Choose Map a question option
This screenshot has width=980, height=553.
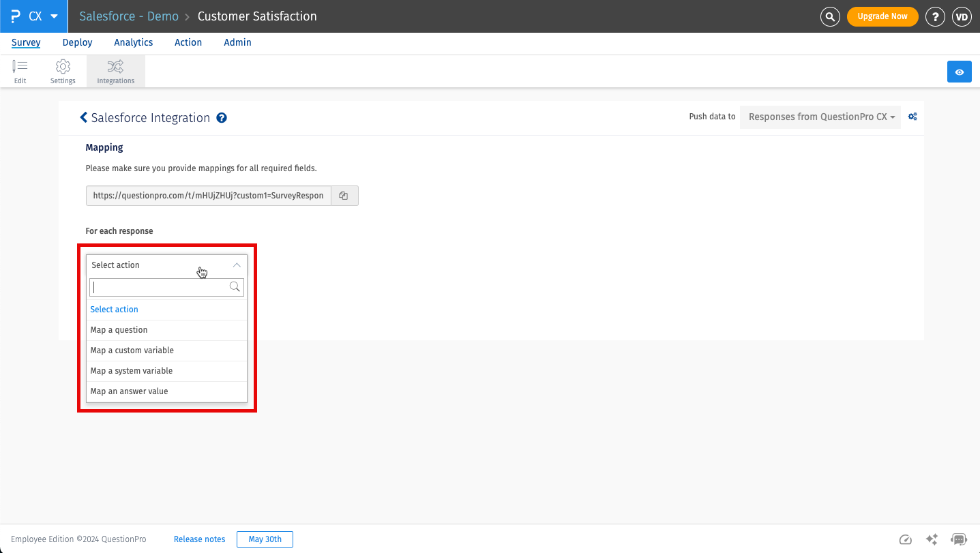166,330
